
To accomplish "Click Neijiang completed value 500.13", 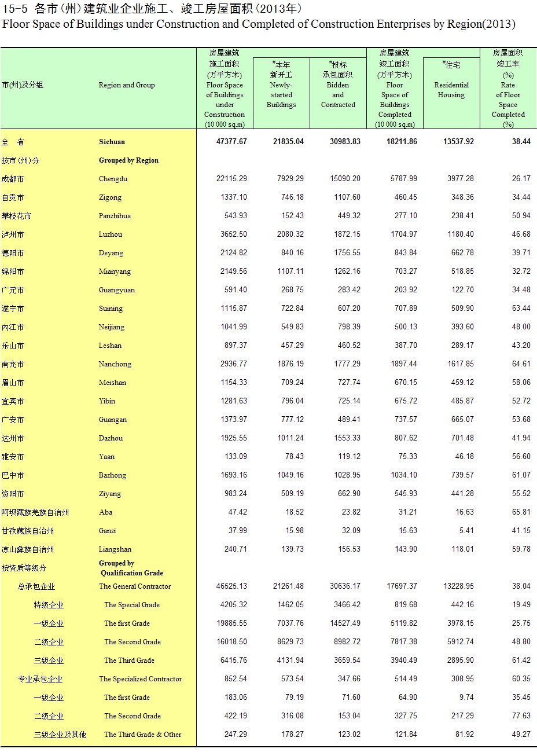I will coord(406,327).
